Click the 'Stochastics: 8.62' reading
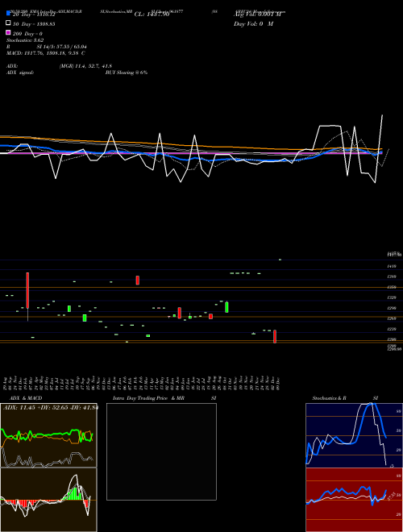Image resolution: width=403 pixels, height=532 pixels. (x=25, y=40)
